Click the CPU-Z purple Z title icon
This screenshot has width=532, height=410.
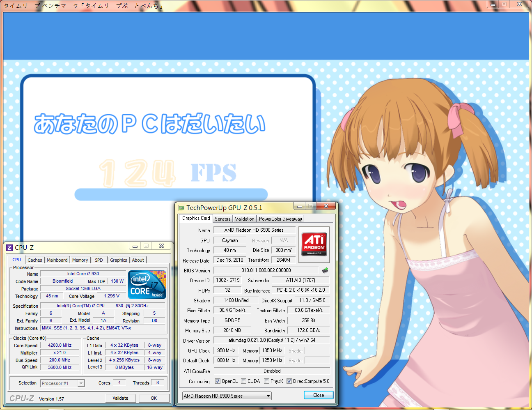(9, 248)
